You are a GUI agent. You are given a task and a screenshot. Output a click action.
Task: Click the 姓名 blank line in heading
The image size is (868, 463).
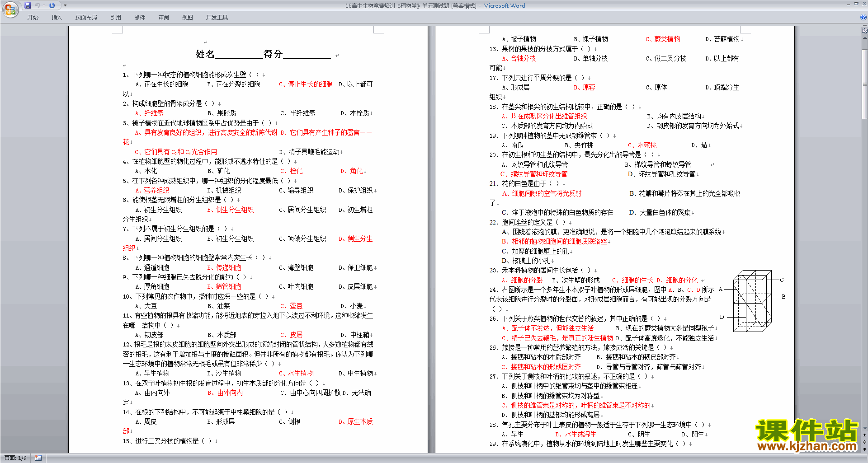coord(239,55)
